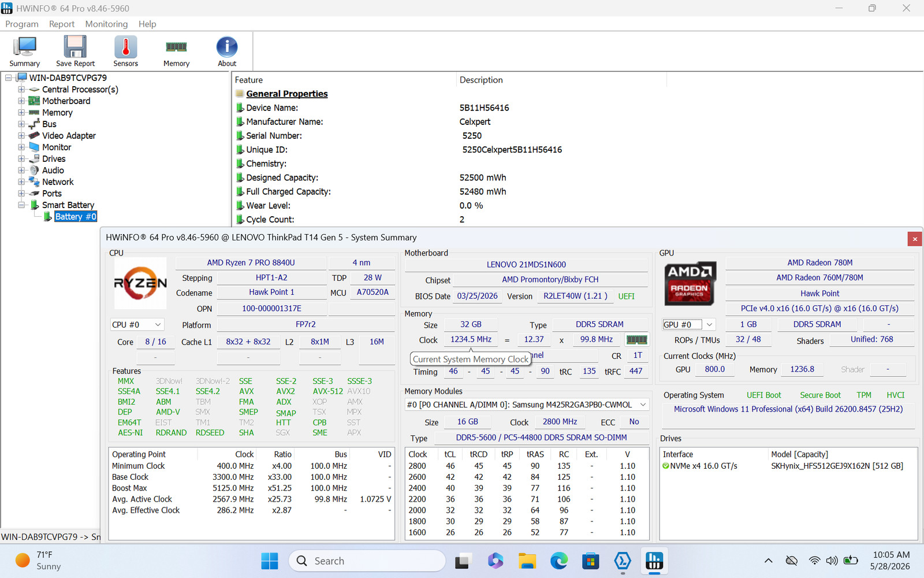Viewport: 924px width, 578px height.
Task: Open the Memory toolbar icon
Action: 176,51
